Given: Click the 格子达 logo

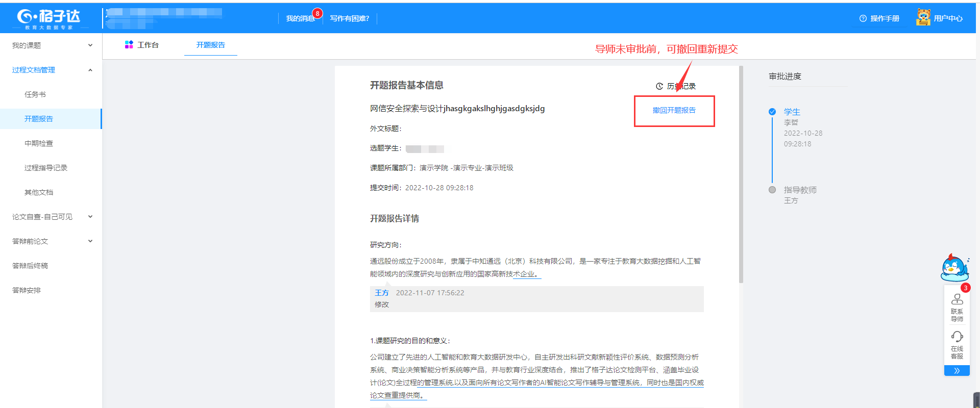Looking at the screenshot, I should (49, 18).
